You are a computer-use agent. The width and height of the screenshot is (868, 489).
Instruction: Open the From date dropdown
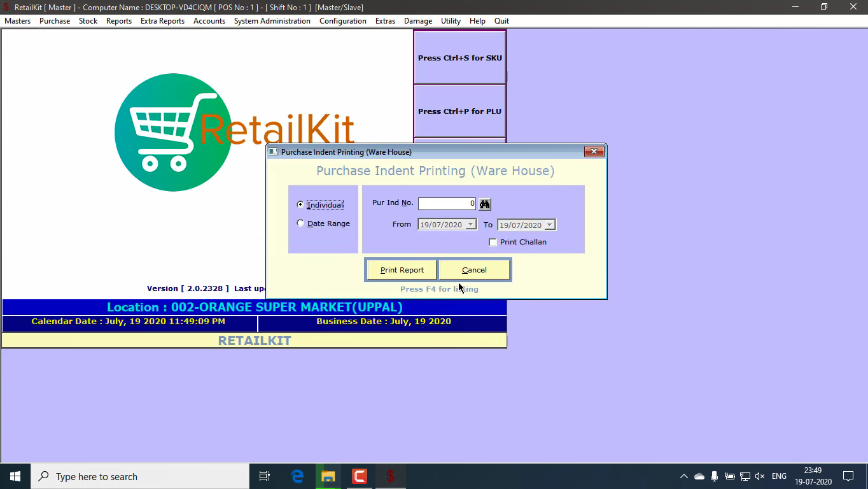point(470,225)
